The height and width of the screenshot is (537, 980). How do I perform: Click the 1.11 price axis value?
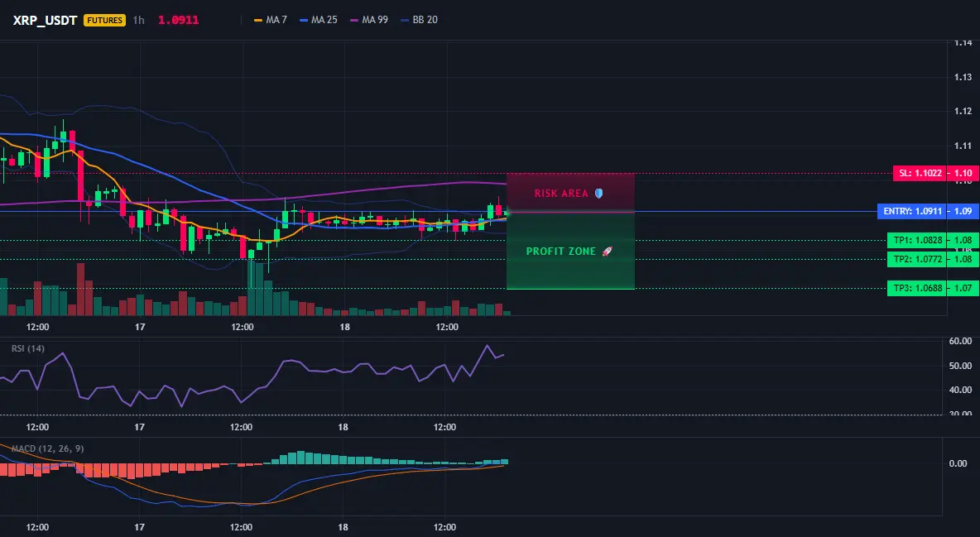pos(963,146)
